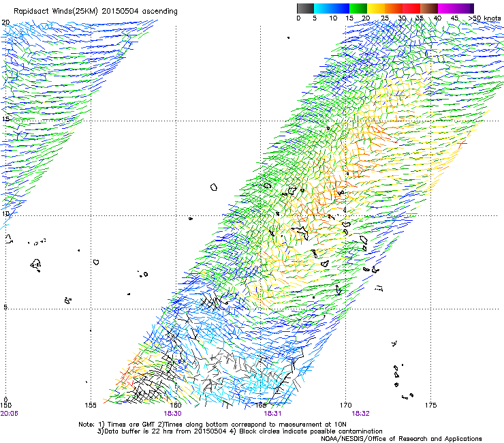
Task: Click the '170' longitude label
Action: pyautogui.click(x=345, y=406)
